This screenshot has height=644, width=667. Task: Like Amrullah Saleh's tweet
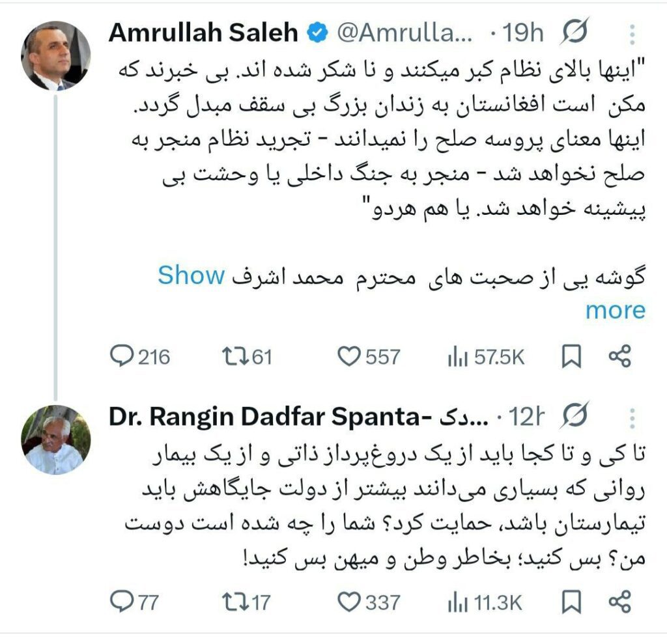click(349, 356)
